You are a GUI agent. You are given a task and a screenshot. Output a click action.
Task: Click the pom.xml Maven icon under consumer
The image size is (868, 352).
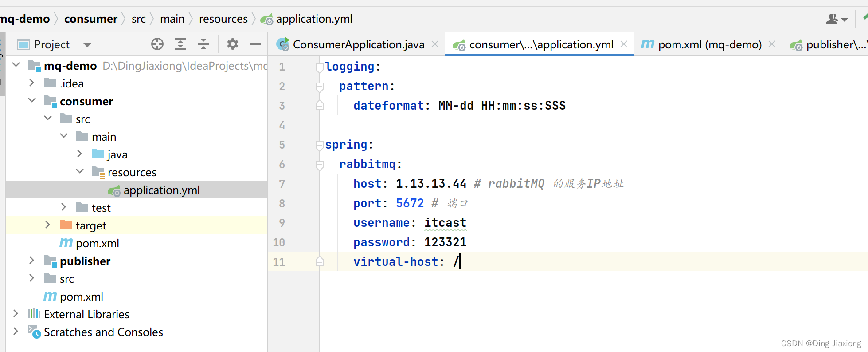coord(66,243)
